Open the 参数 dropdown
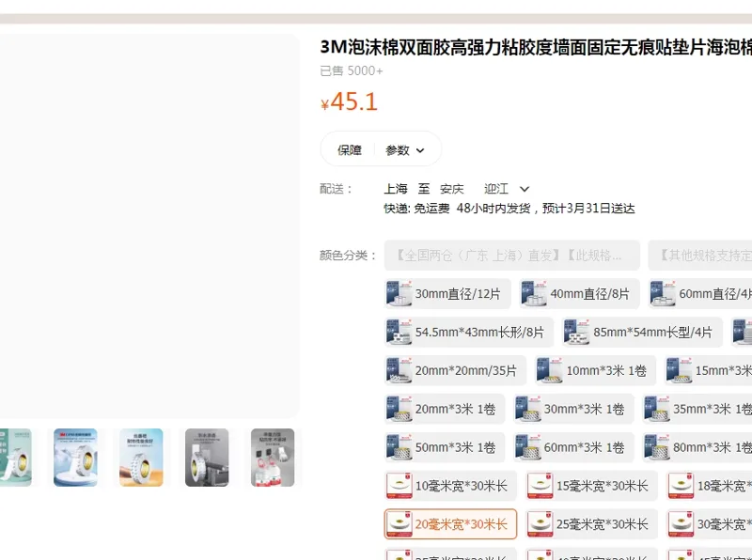The image size is (752, 560). 405,150
